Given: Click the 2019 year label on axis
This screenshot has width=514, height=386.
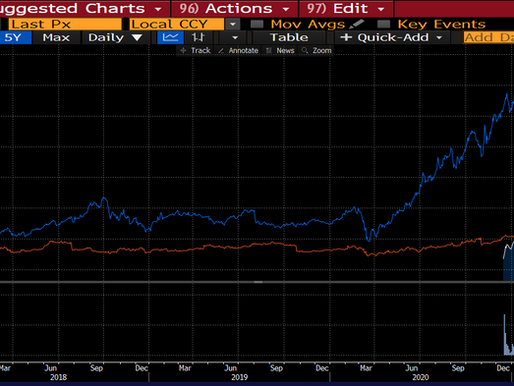Looking at the screenshot, I should tap(240, 377).
